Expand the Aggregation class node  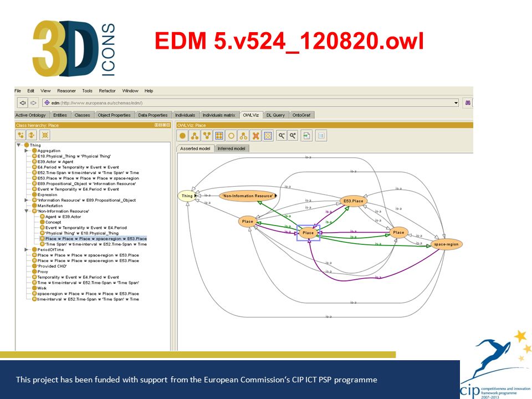pyautogui.click(x=27, y=151)
